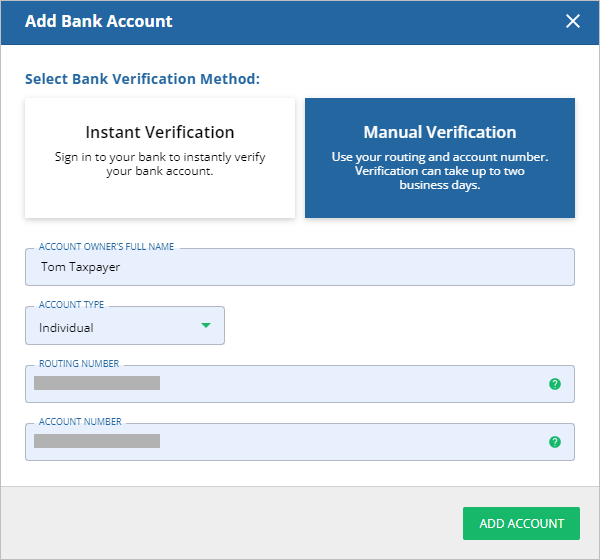The image size is (600, 560).
Task: Click the Add Bank Account title text
Action: [x=99, y=21]
